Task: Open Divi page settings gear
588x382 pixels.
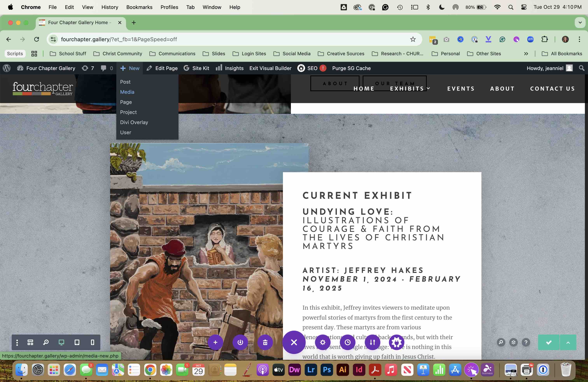Action: pyautogui.click(x=323, y=343)
